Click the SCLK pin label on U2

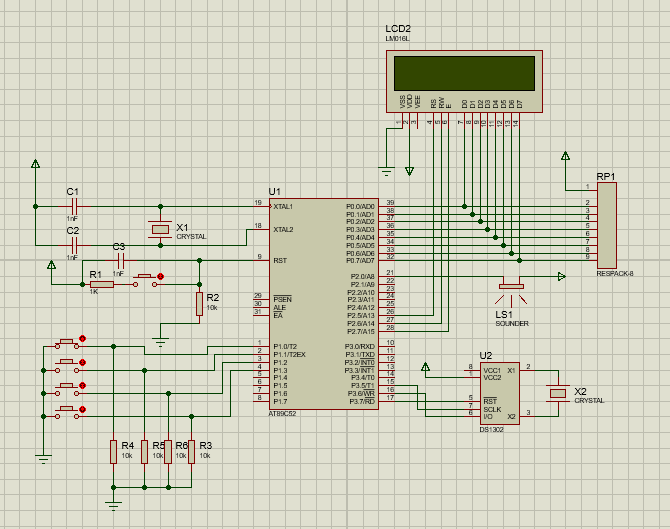click(x=492, y=409)
